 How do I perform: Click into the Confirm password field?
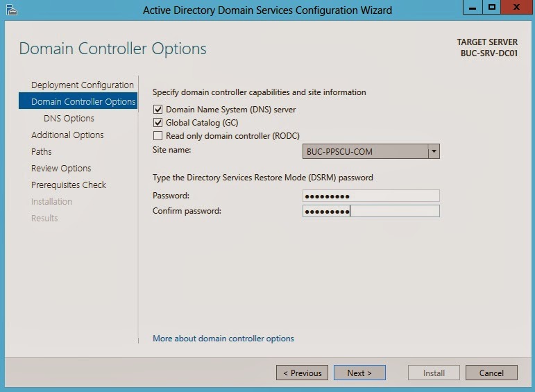tap(371, 211)
